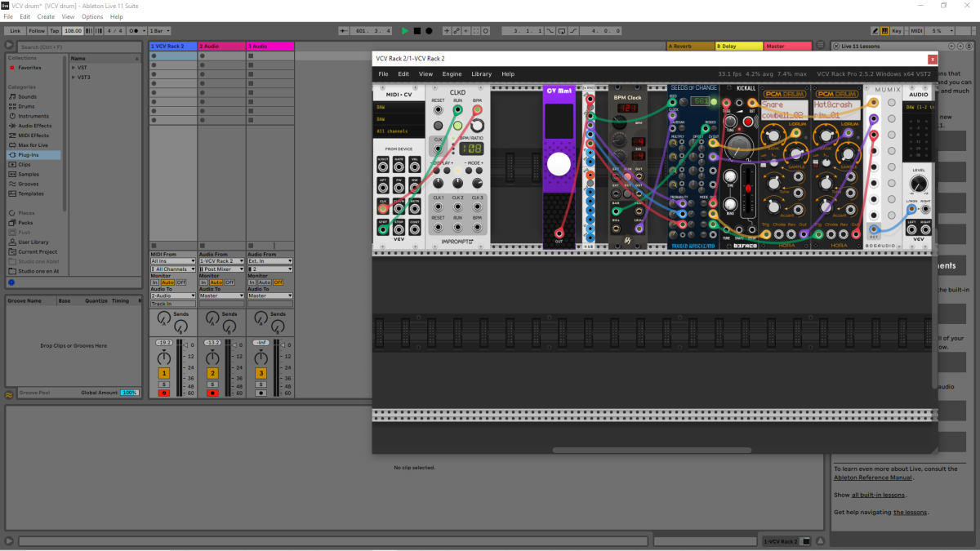
Task: Select Sounds category in browser
Action: (27, 96)
